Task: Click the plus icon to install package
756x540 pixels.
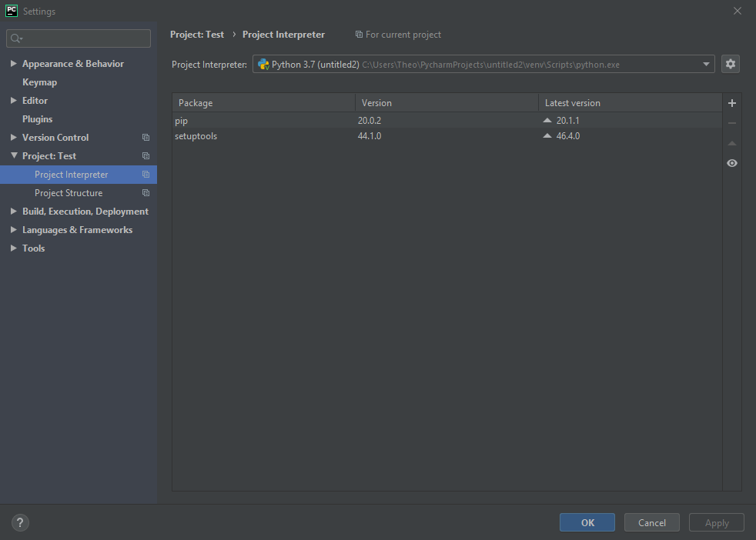Action: (732, 103)
